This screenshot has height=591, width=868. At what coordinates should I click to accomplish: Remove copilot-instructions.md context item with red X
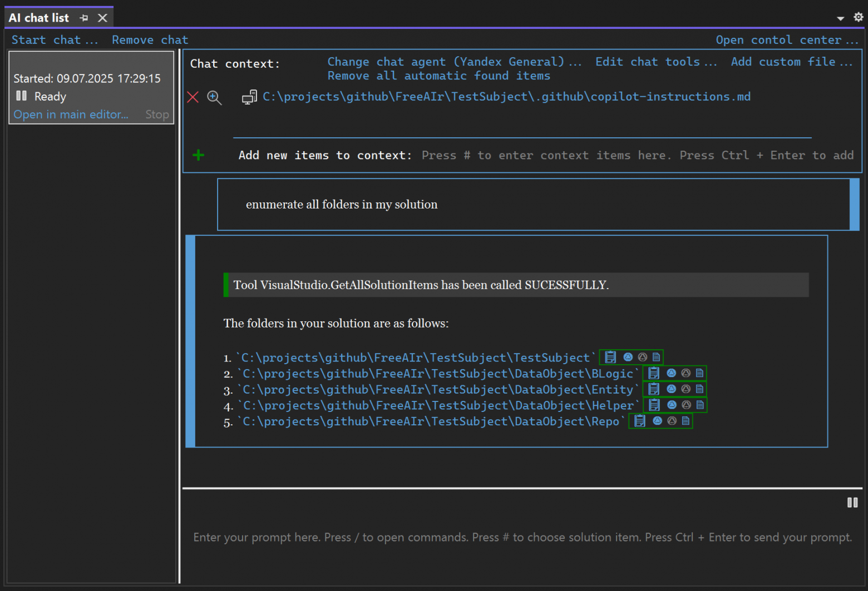click(x=193, y=97)
